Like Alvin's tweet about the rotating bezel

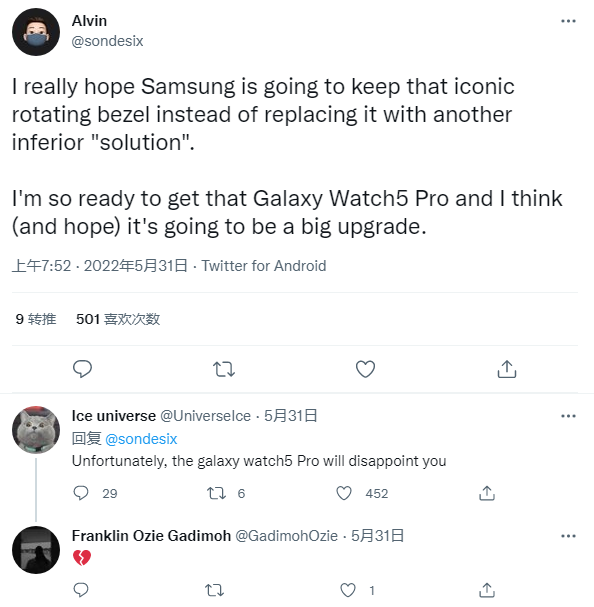(365, 369)
